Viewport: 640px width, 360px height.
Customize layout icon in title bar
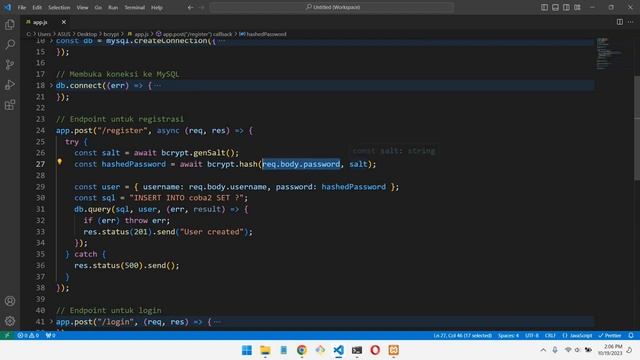tap(577, 7)
